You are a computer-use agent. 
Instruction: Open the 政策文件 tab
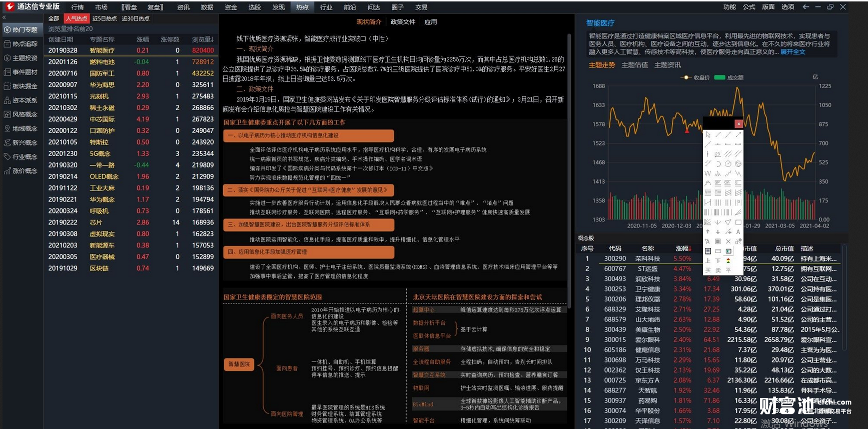pyautogui.click(x=403, y=22)
